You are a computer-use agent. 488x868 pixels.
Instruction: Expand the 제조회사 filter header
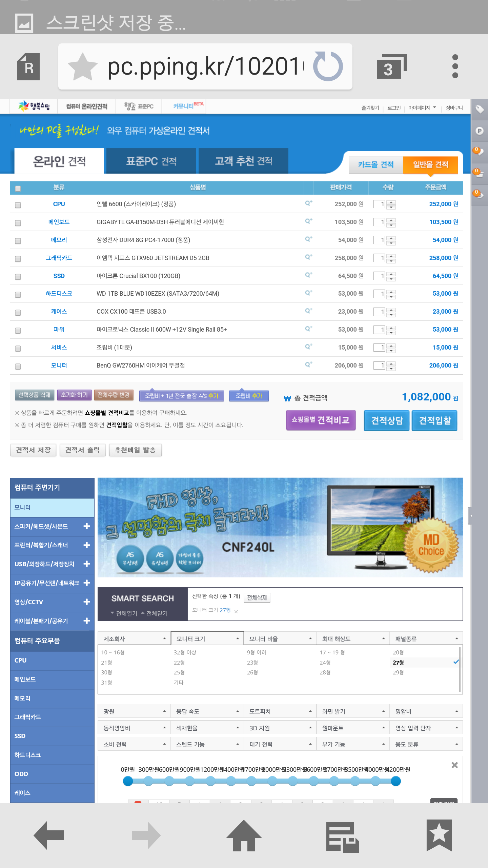click(134, 638)
